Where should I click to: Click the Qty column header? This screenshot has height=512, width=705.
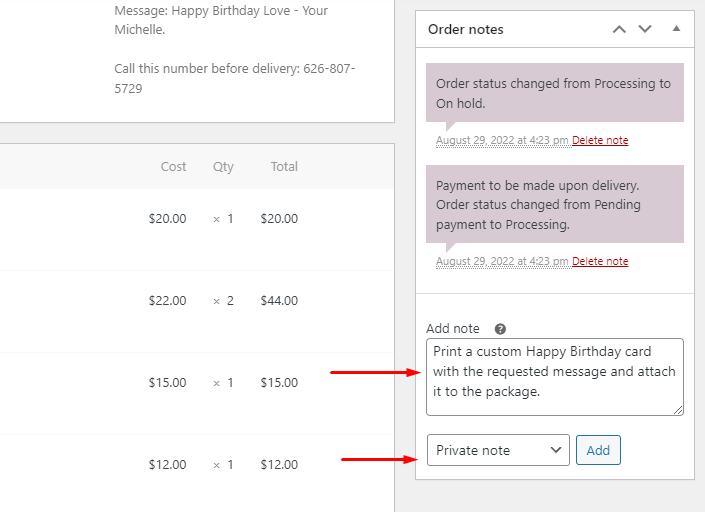pos(223,167)
